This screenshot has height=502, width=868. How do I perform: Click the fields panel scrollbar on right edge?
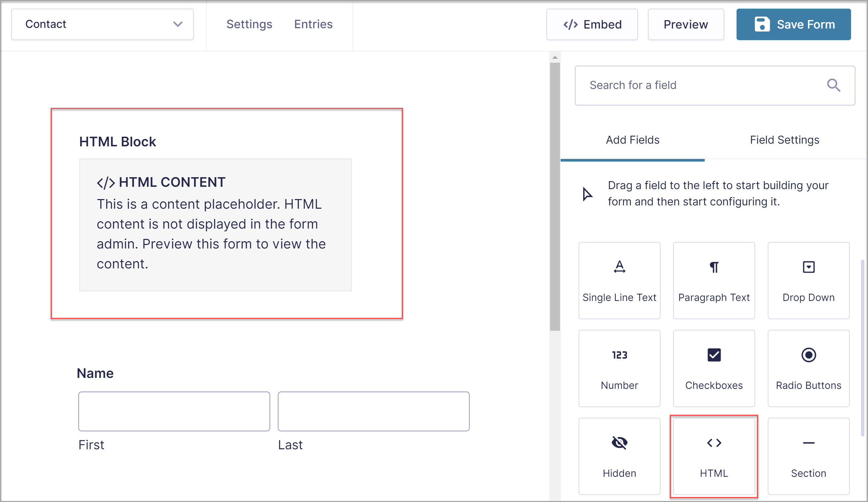click(x=862, y=348)
